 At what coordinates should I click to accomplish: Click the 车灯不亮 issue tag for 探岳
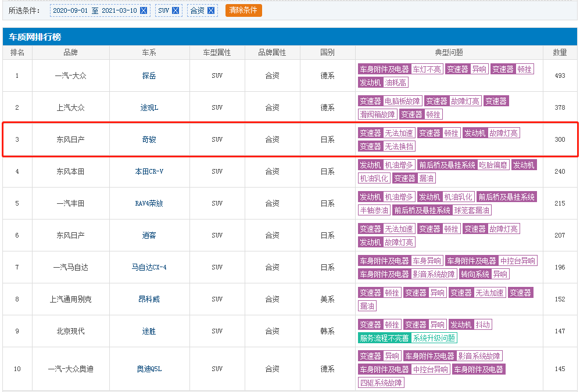427,69
